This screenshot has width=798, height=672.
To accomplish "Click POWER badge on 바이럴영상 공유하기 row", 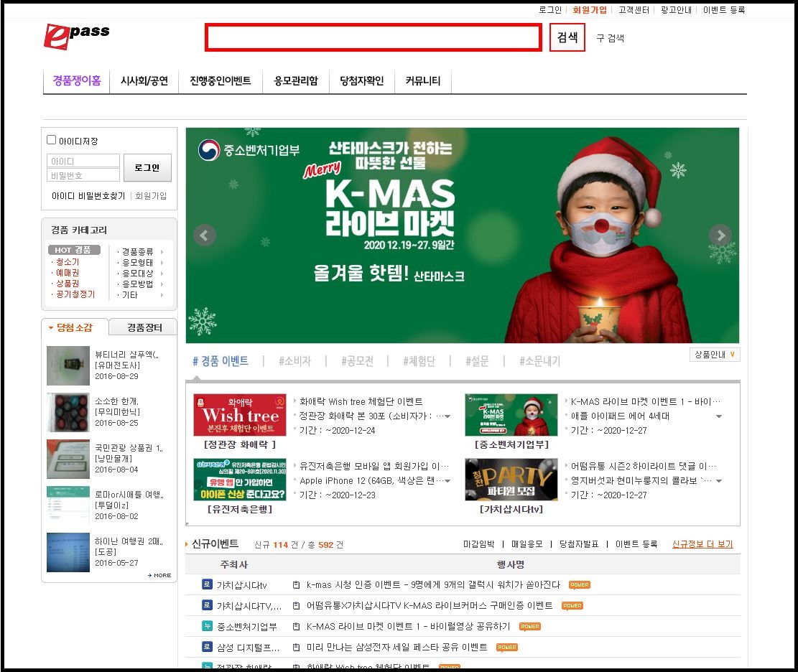I will 530,627.
